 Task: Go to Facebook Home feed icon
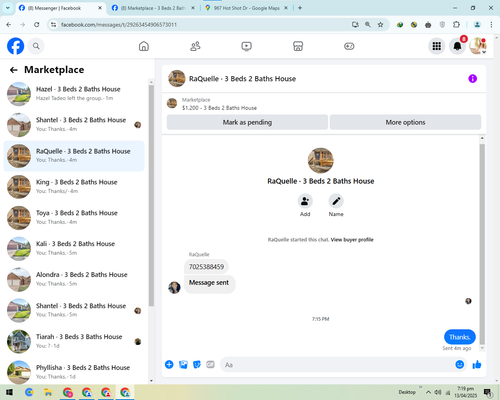(144, 46)
